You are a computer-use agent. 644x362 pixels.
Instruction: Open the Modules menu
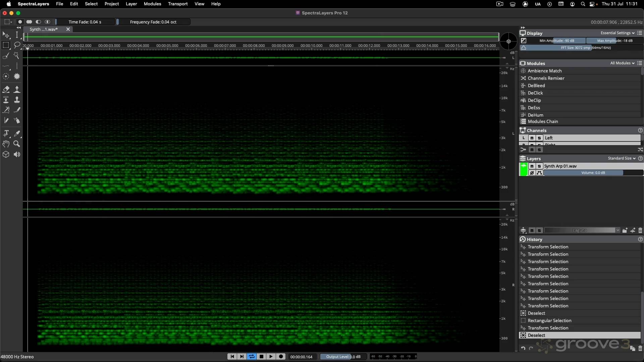152,4
